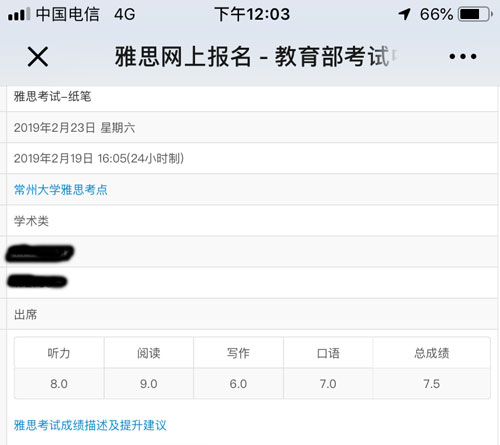Select the reading score 9.0
This screenshot has width=500, height=445.
click(x=149, y=384)
